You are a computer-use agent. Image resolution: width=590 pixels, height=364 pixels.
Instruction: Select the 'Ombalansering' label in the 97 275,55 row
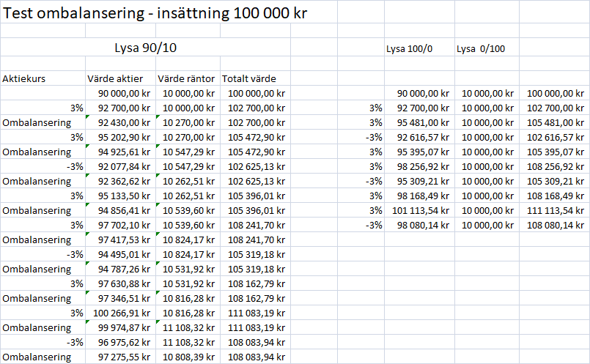pyautogui.click(x=37, y=357)
